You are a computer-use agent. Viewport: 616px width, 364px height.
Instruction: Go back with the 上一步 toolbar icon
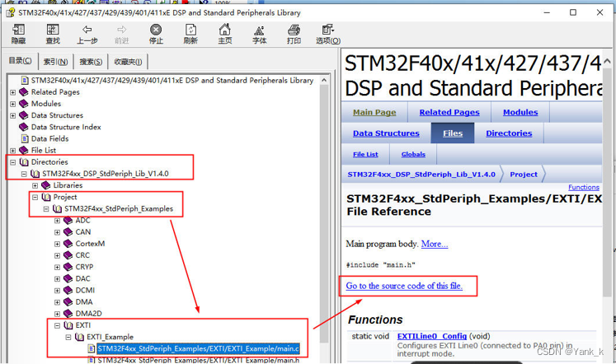[x=87, y=30]
